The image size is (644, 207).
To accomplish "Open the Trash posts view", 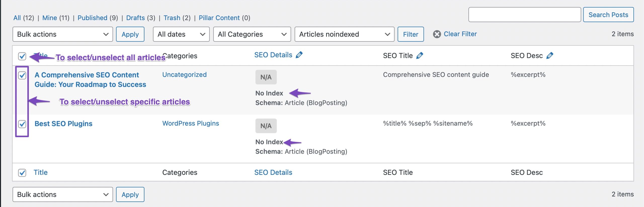I will pyautogui.click(x=172, y=18).
